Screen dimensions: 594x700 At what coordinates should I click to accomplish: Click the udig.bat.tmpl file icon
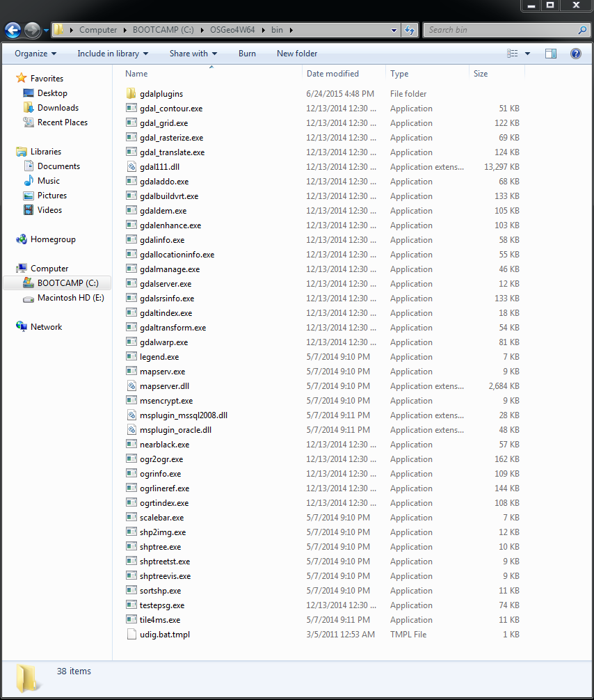coord(131,634)
